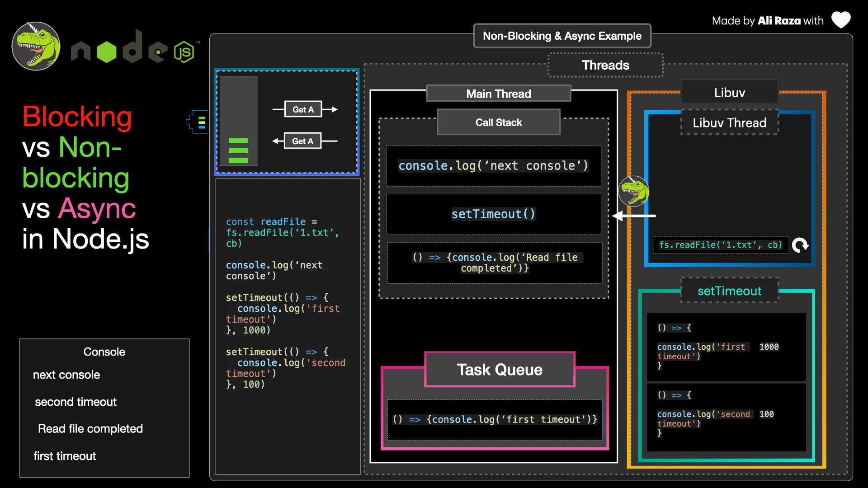This screenshot has width=868, height=488.
Task: Click the fs.readFile('1.txt', cb) box in Libuv
Action: point(720,245)
